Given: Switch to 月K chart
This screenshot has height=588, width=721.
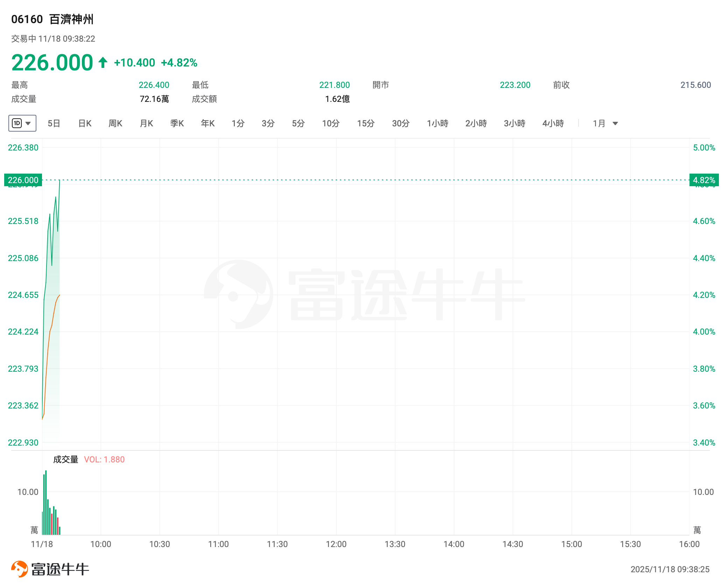Looking at the screenshot, I should point(146,123).
